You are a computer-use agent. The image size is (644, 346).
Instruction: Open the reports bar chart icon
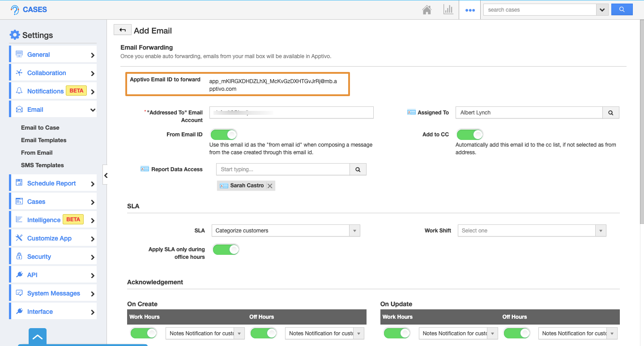tap(448, 10)
